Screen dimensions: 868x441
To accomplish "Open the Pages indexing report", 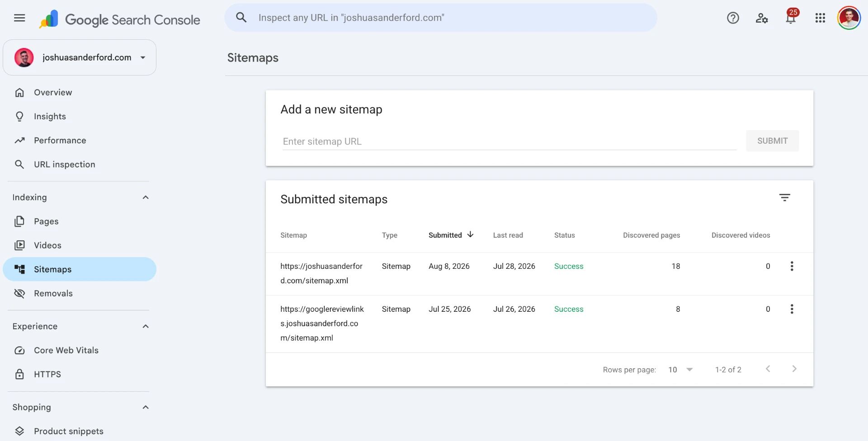I will [80, 221].
